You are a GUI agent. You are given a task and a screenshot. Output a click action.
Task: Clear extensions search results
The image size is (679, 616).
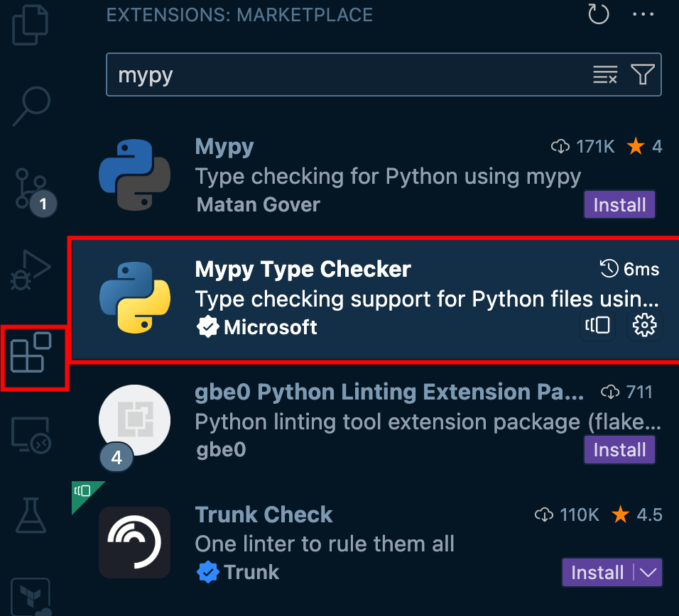tap(605, 75)
